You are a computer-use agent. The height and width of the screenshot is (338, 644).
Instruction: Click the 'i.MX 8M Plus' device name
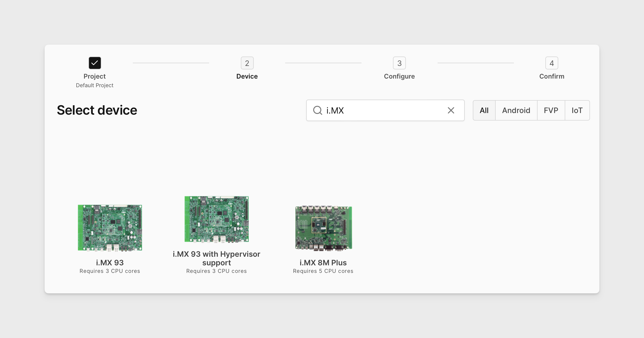coord(323,262)
